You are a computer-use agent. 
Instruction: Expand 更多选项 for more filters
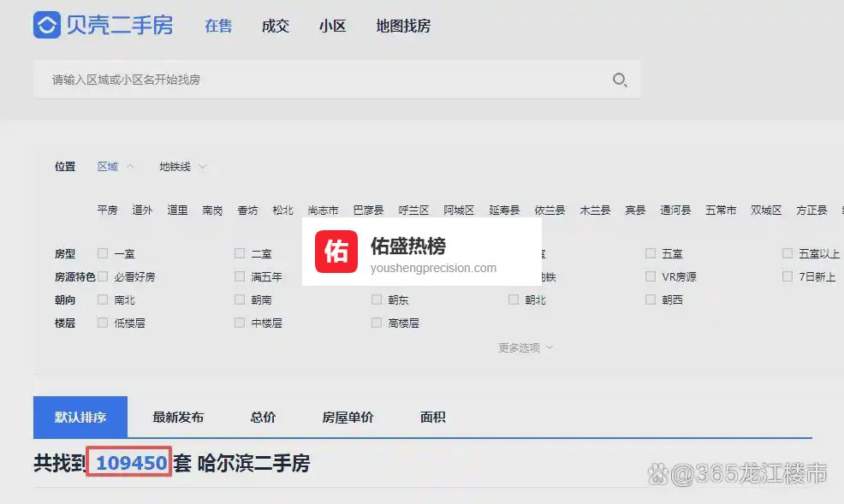point(526,347)
